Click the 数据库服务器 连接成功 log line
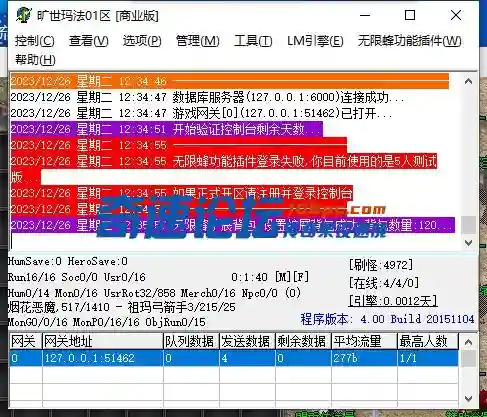The image size is (487, 417). coord(207,97)
